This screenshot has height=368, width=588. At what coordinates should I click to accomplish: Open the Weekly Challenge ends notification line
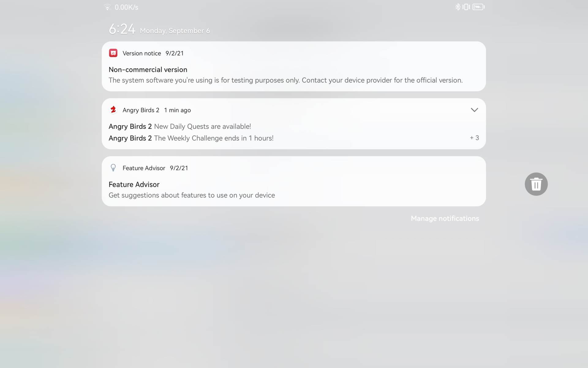(191, 138)
